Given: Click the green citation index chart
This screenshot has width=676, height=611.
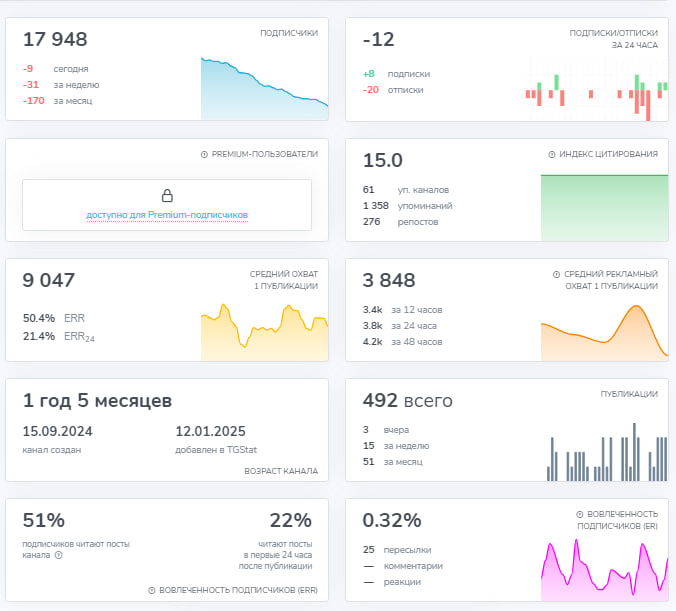Looking at the screenshot, I should [x=604, y=207].
